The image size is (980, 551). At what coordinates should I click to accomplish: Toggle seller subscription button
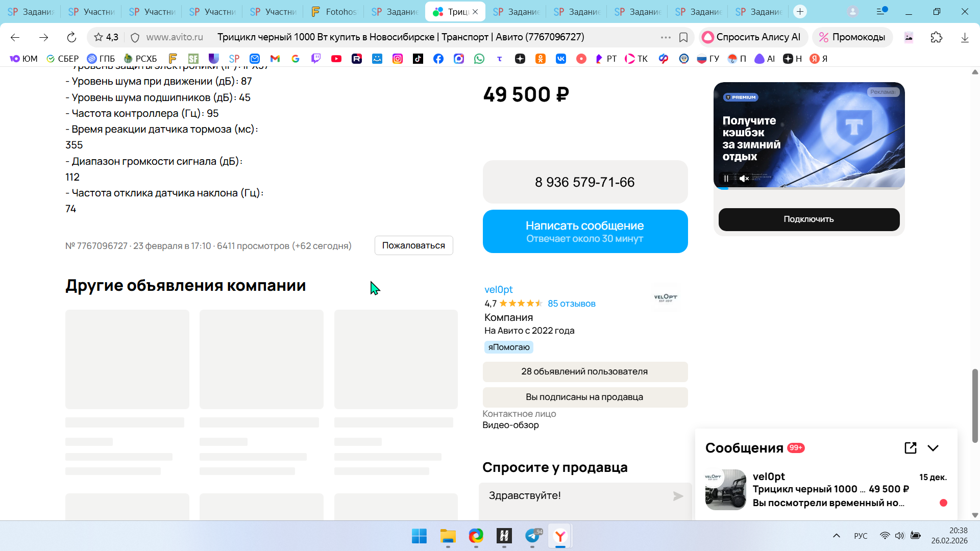pyautogui.click(x=585, y=397)
